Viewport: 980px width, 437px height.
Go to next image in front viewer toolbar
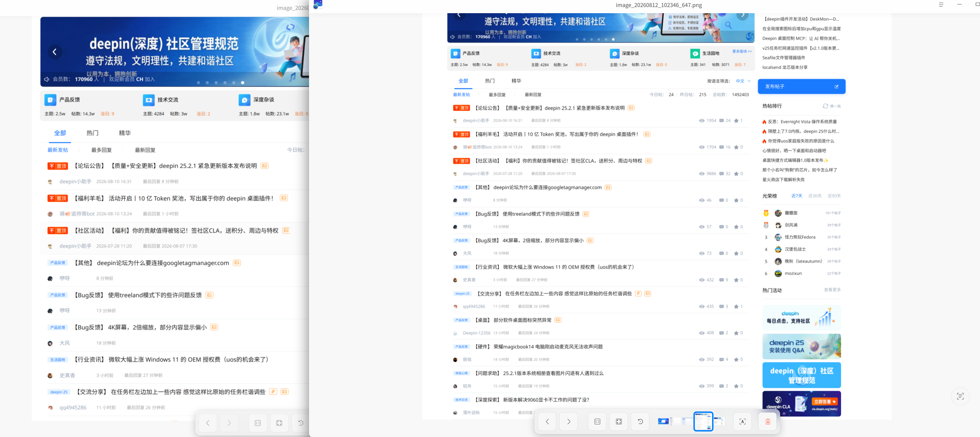[x=568, y=422]
